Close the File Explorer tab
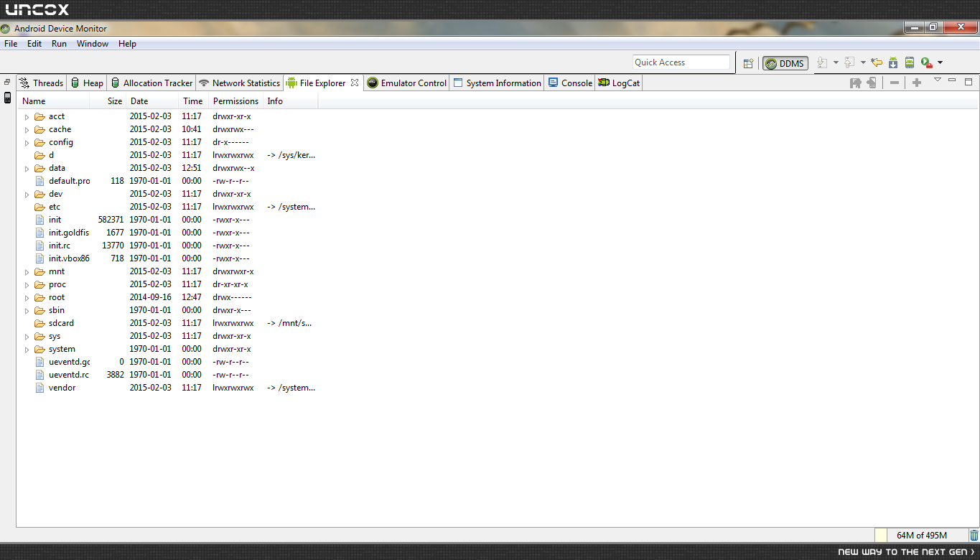This screenshot has height=560, width=980. click(x=354, y=83)
